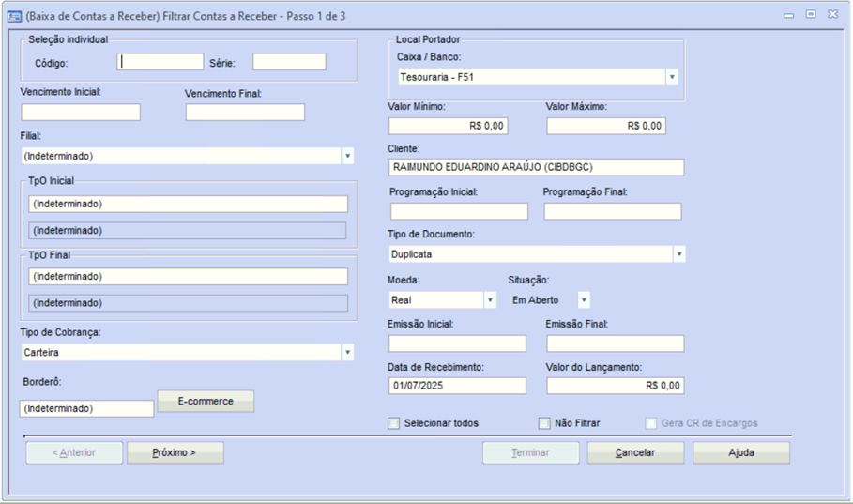Click the E-commerce button
The width and height of the screenshot is (853, 504).
(x=206, y=401)
